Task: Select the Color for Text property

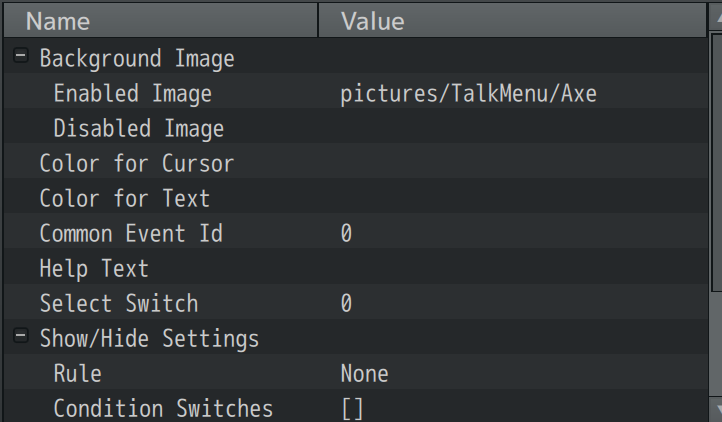Action: tap(124, 199)
